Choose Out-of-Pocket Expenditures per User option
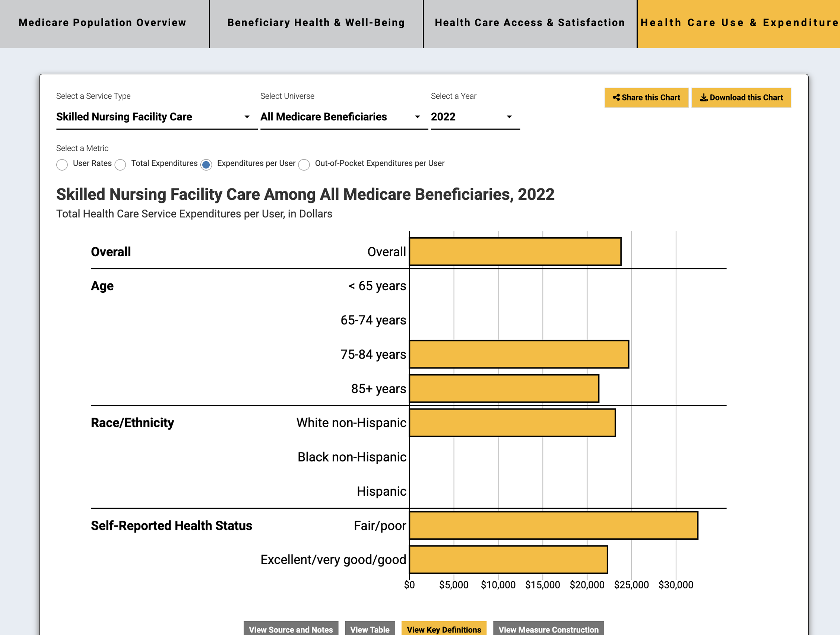 [x=304, y=165]
